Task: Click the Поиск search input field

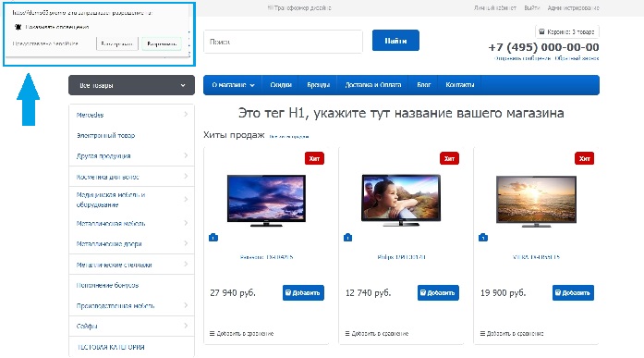Action: click(x=284, y=42)
